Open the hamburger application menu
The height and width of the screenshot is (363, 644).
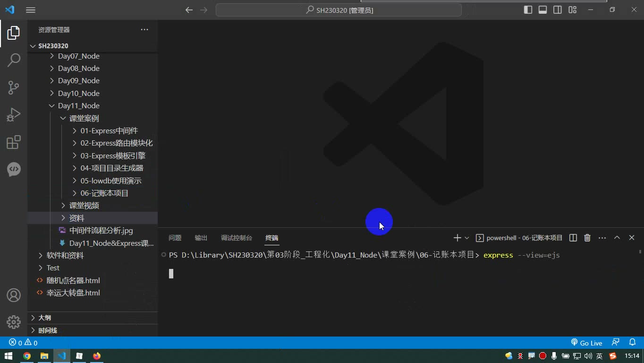31,10
